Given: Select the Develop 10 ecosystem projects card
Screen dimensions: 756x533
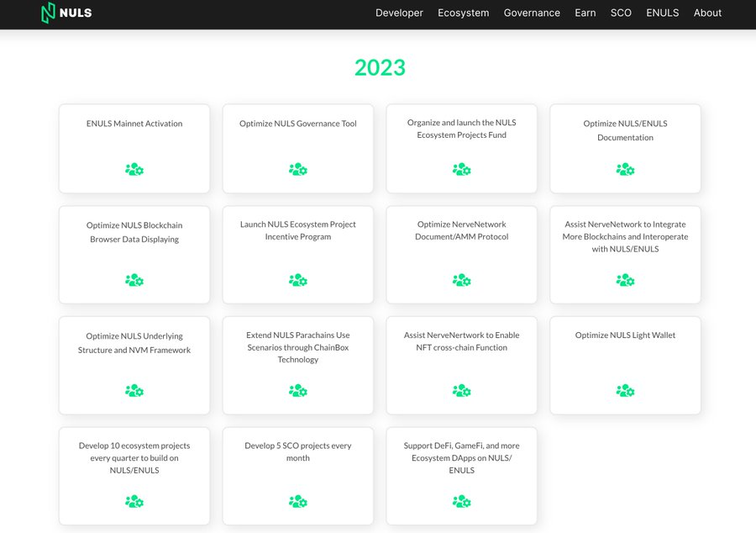Looking at the screenshot, I should click(134, 476).
